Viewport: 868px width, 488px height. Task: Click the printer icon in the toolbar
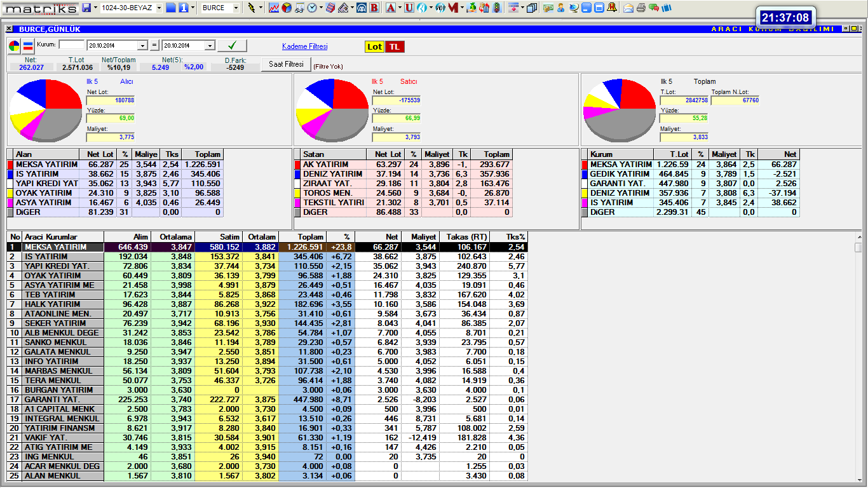[641, 8]
